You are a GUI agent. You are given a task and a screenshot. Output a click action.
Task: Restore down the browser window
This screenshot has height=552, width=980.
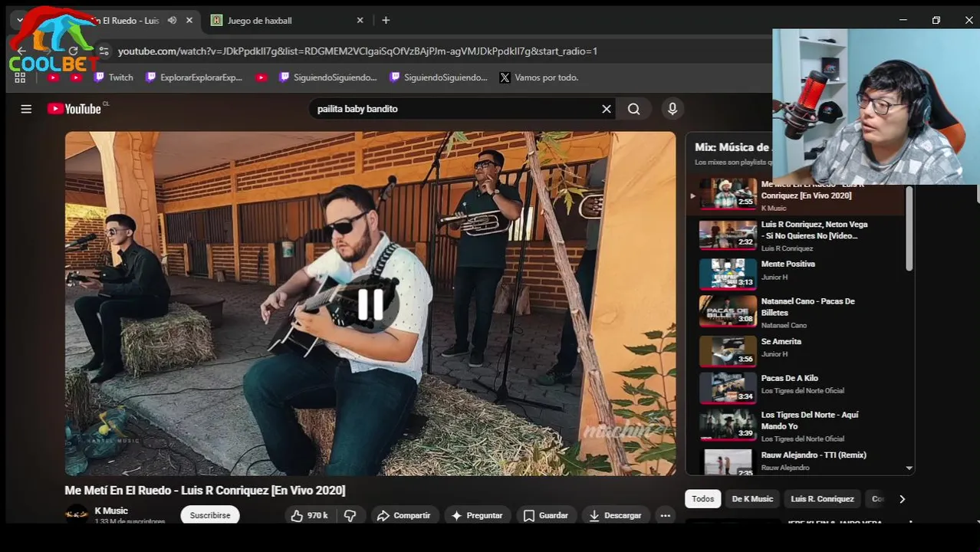(936, 21)
